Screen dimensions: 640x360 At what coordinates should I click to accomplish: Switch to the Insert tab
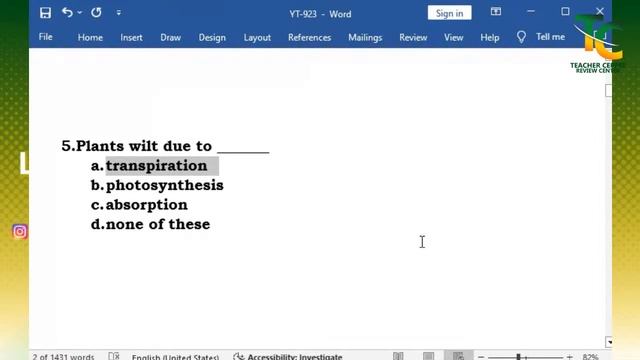coord(131,37)
